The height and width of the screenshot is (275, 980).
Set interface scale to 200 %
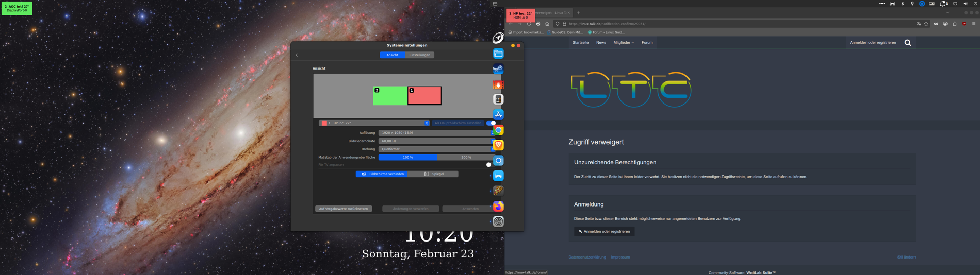pyautogui.click(x=466, y=158)
